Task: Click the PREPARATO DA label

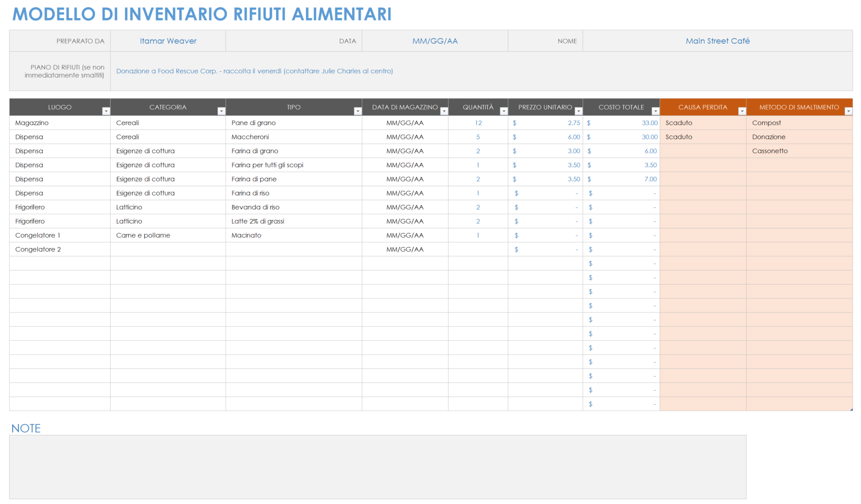Action: (80, 41)
